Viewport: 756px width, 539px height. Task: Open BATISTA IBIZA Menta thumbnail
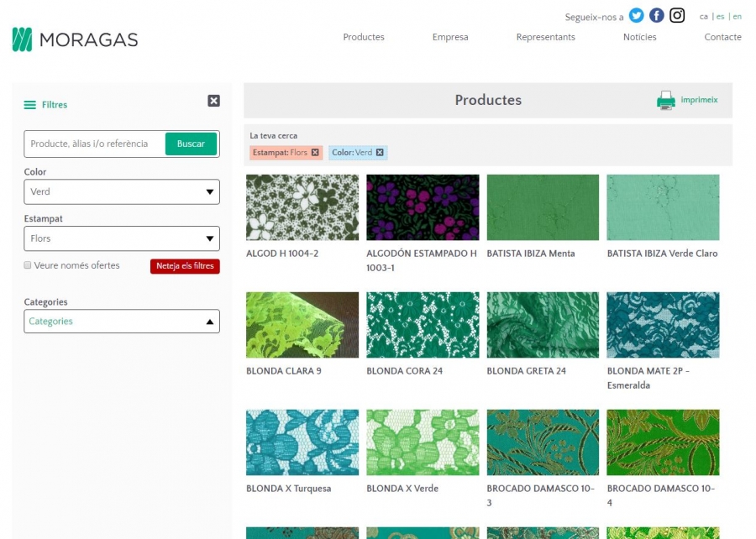[x=543, y=207]
